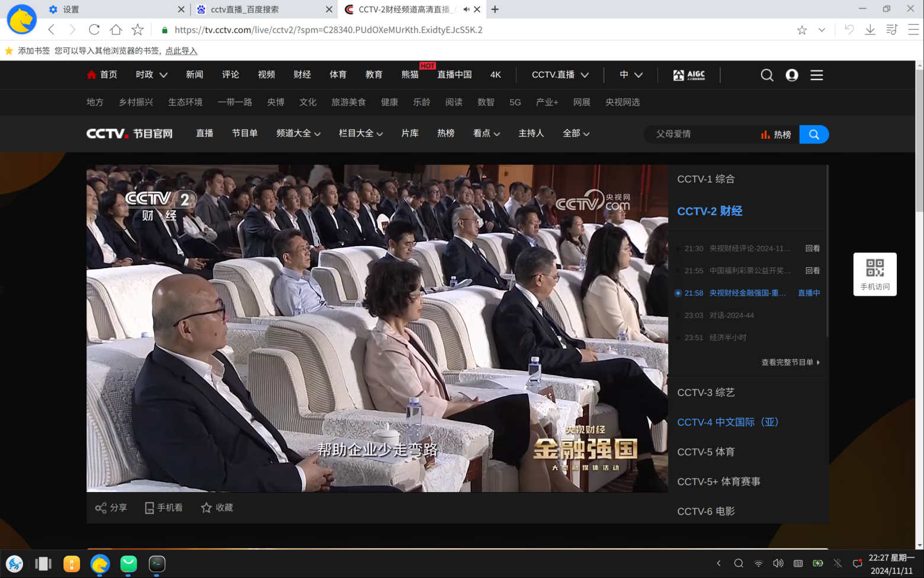Screen dimensions: 924x578
Task: Click 点此导入 bookmark import link
Action: [x=181, y=51]
